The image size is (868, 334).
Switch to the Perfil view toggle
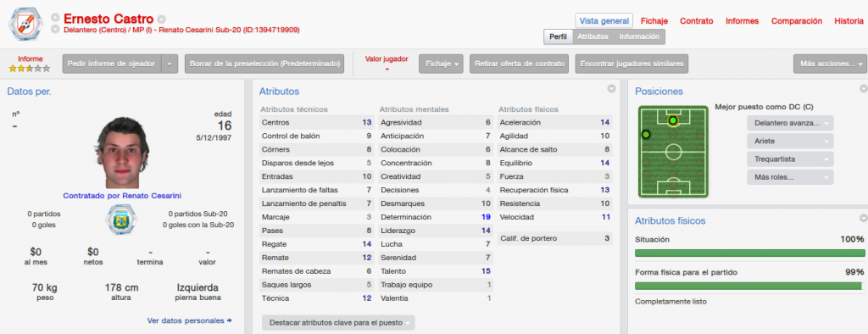pos(558,36)
